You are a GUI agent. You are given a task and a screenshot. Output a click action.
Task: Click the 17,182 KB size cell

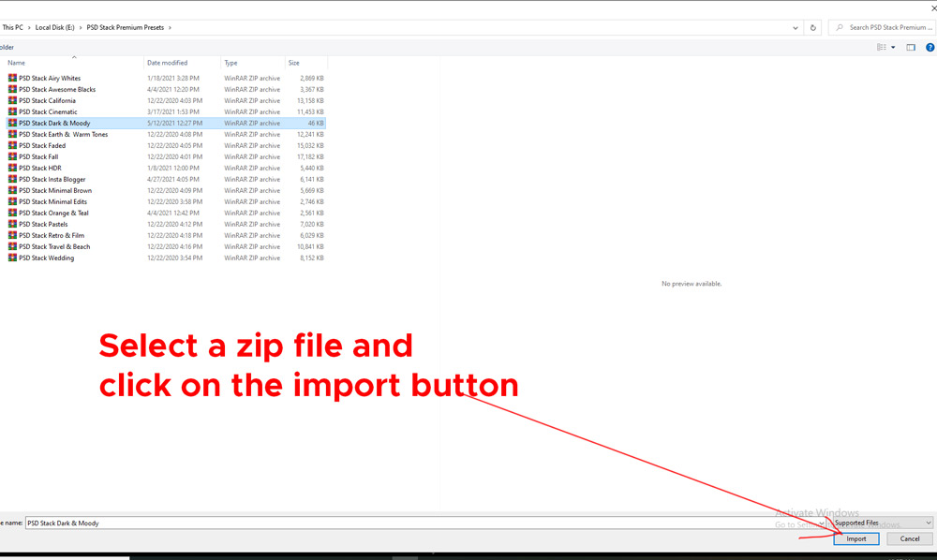[x=310, y=157]
